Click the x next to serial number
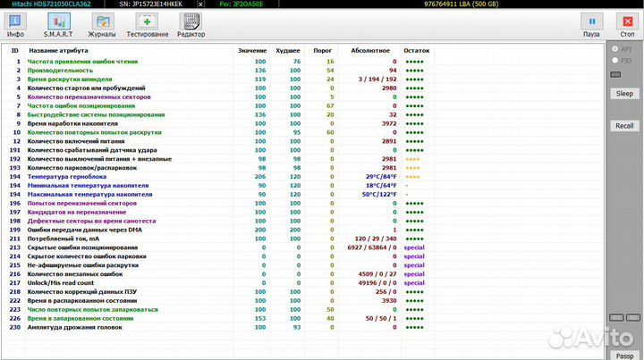Screen dimensions: 644x360 coord(200,4)
